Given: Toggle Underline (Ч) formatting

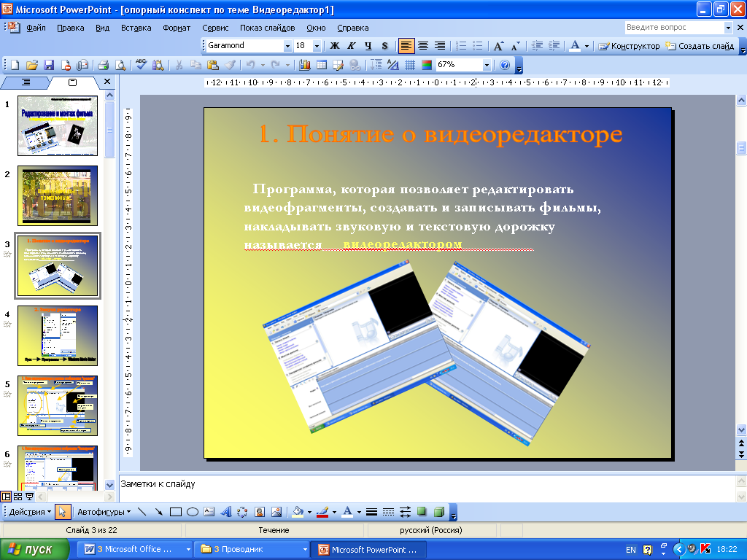Looking at the screenshot, I should click(368, 46).
